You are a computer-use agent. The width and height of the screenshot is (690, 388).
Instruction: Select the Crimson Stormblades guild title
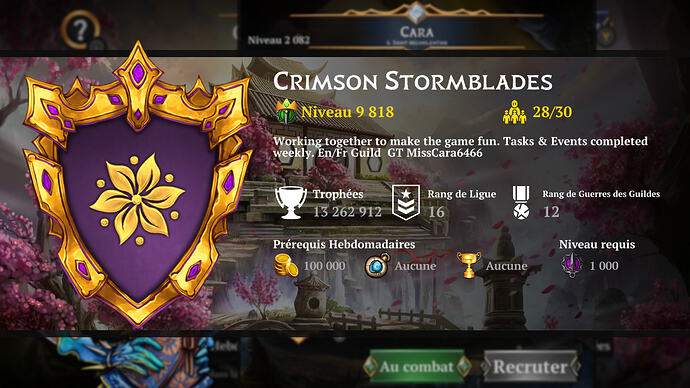point(413,81)
